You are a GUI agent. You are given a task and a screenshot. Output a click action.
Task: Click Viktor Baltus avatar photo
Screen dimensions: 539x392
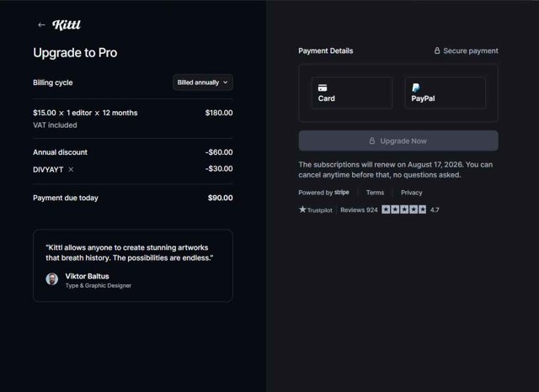coord(52,279)
